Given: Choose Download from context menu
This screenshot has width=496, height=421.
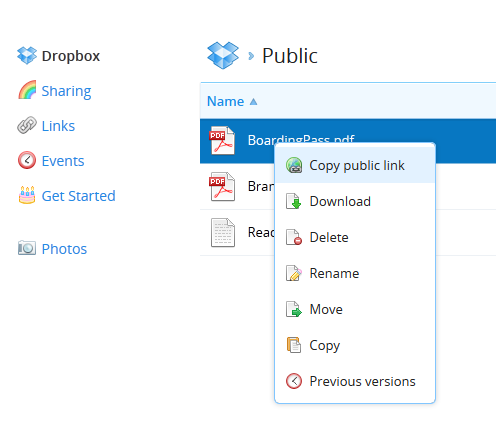Looking at the screenshot, I should pos(355,201).
